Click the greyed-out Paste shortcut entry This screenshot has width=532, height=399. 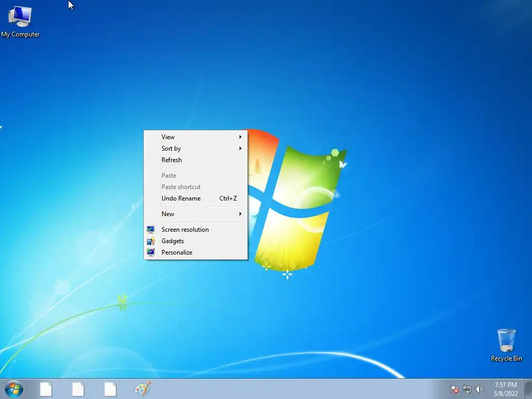pyautogui.click(x=196, y=187)
